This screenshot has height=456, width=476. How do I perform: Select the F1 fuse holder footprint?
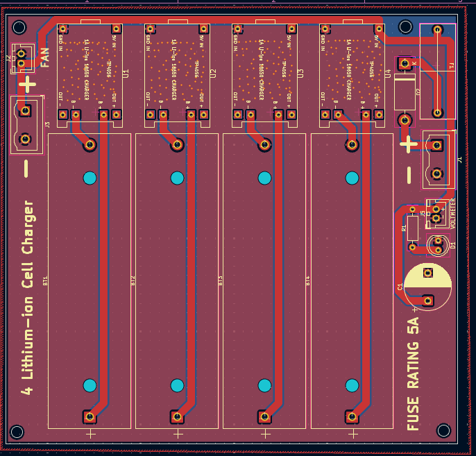pyautogui.click(x=437, y=70)
